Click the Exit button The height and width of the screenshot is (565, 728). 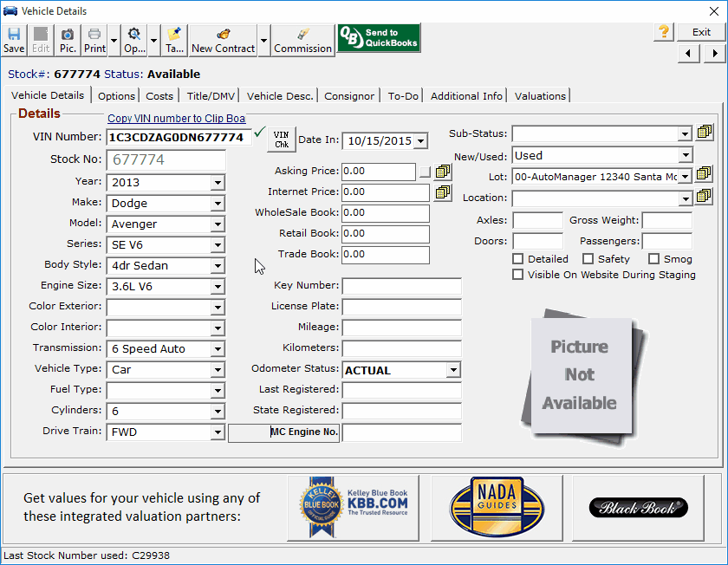pyautogui.click(x=701, y=32)
